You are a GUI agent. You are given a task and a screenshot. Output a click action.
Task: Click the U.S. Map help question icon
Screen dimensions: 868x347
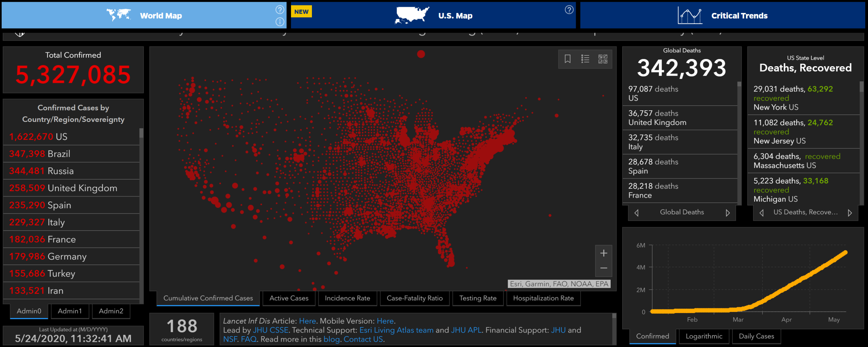click(569, 10)
